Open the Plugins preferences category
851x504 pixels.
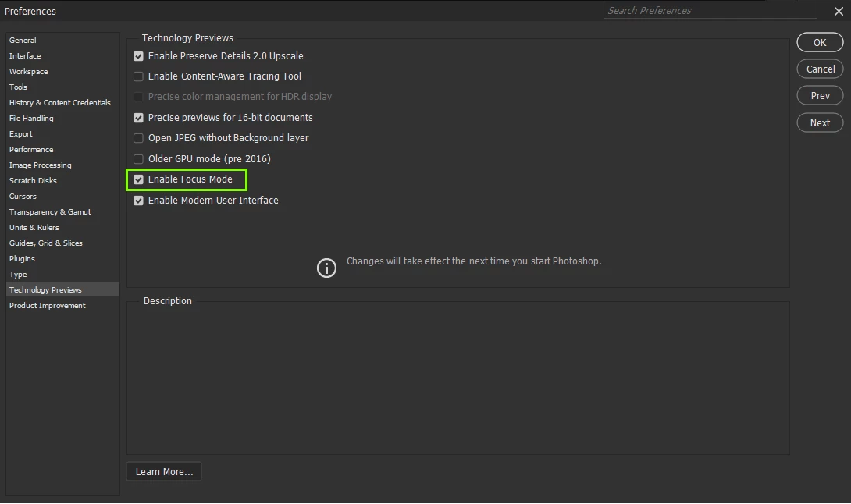pos(22,259)
